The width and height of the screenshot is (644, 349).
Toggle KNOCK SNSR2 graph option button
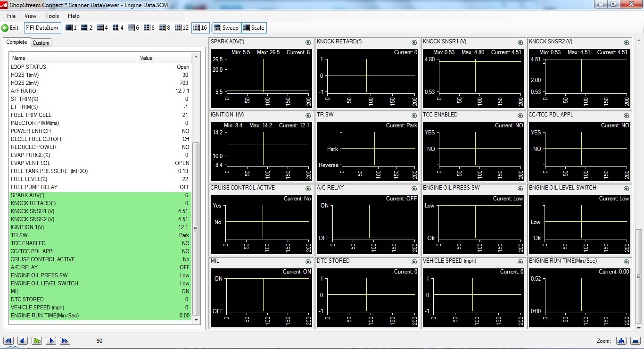pyautogui.click(x=626, y=42)
